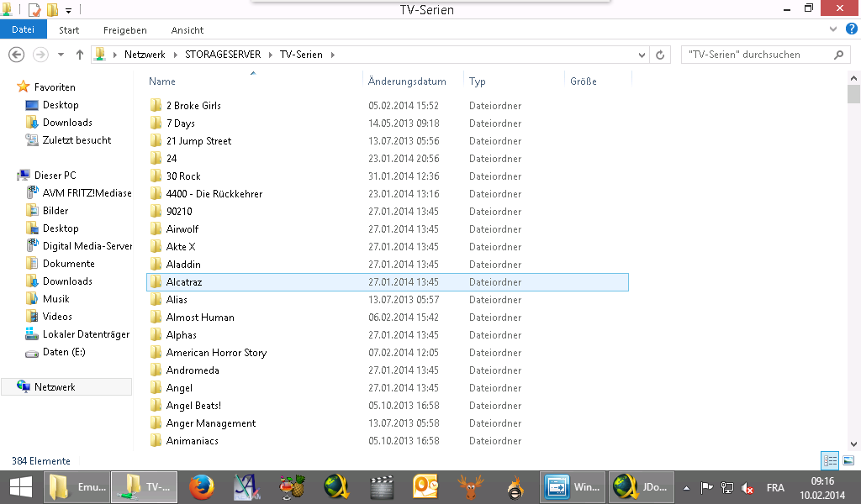
Task: Open the Freigeben ribbon tab
Action: (x=125, y=30)
